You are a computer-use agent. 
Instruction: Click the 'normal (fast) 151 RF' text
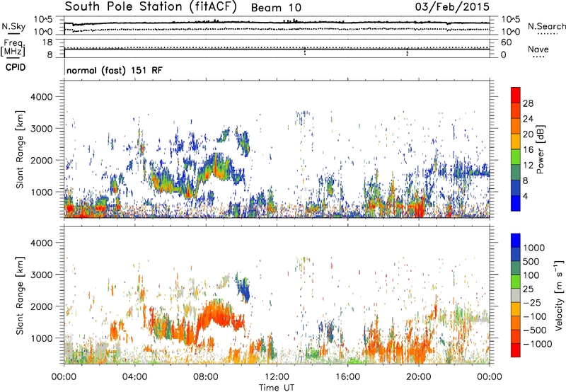pyautogui.click(x=115, y=70)
